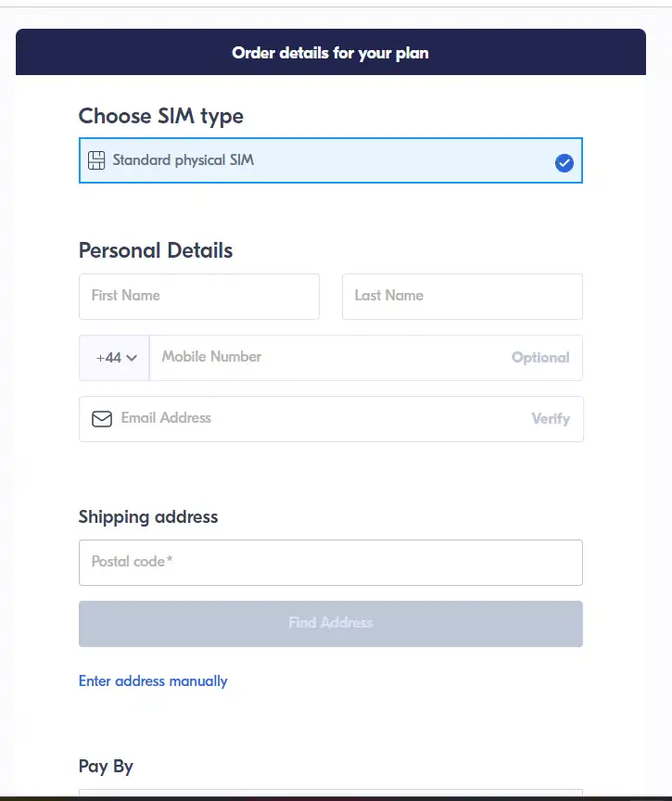The image size is (672, 801).
Task: Click the Pay By heading
Action: pos(106,767)
